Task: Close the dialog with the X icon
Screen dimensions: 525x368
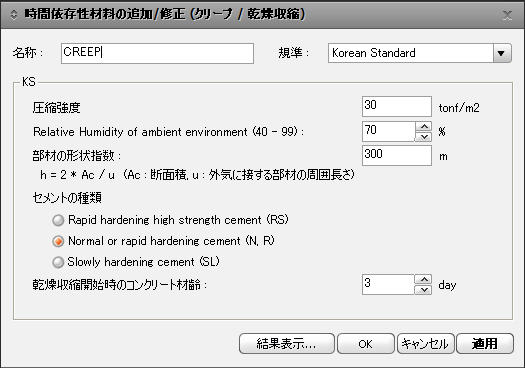Action: click(508, 15)
